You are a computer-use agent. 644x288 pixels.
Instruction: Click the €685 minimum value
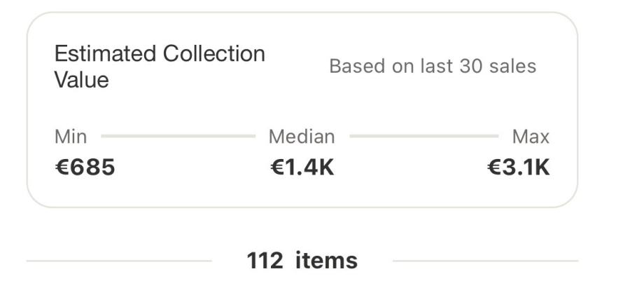click(x=85, y=167)
